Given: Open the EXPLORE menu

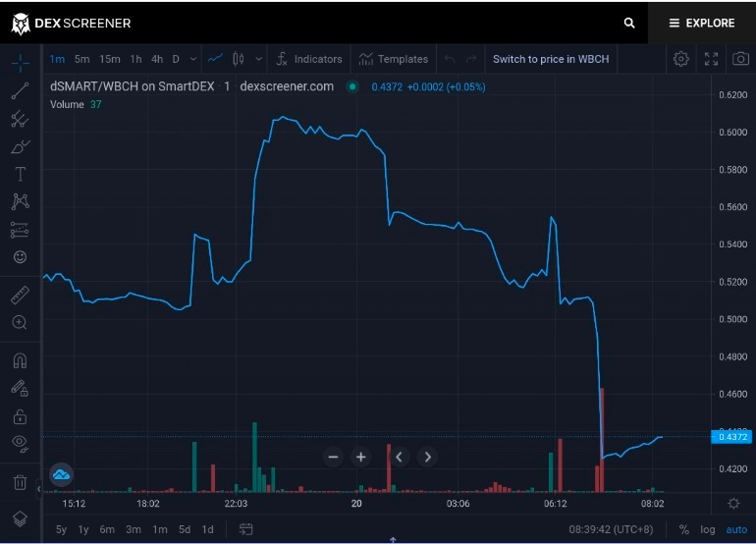Looking at the screenshot, I should click(x=702, y=24).
